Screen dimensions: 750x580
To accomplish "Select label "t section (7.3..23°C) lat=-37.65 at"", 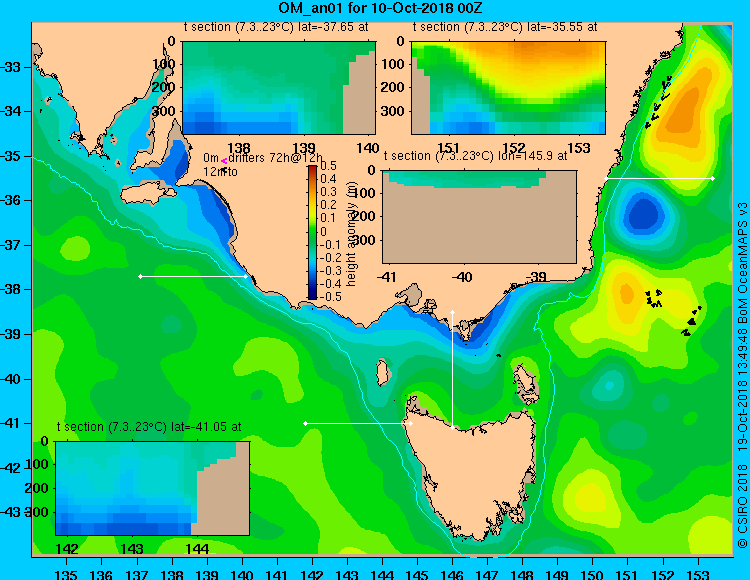I will click(276, 27).
